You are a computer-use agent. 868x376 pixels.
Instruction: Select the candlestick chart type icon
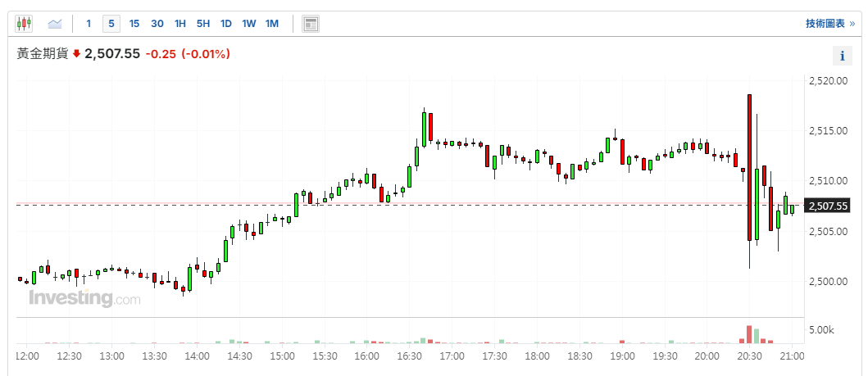pos(24,24)
